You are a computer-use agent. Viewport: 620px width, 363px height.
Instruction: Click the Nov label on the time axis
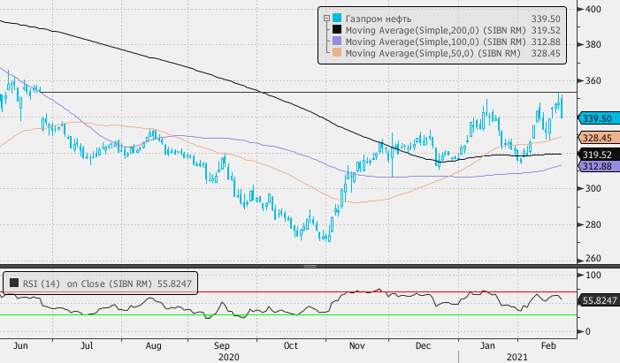357,346
